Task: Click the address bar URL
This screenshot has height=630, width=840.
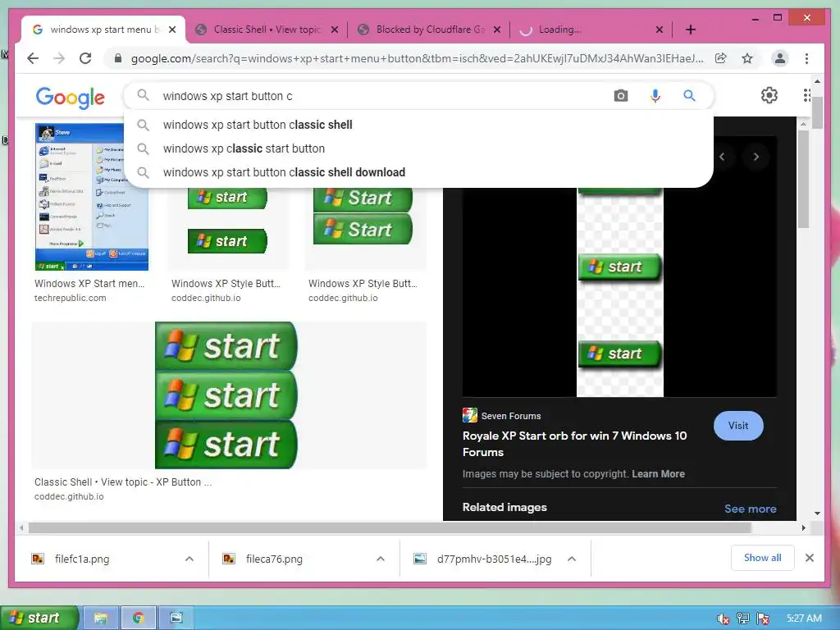Action: tap(418, 58)
